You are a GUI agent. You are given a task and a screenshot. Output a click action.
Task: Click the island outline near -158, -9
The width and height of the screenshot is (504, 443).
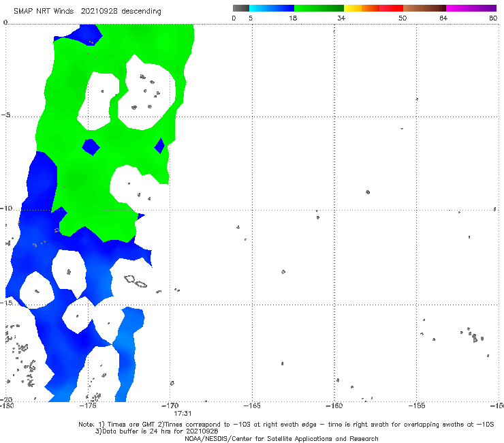[x=368, y=192]
